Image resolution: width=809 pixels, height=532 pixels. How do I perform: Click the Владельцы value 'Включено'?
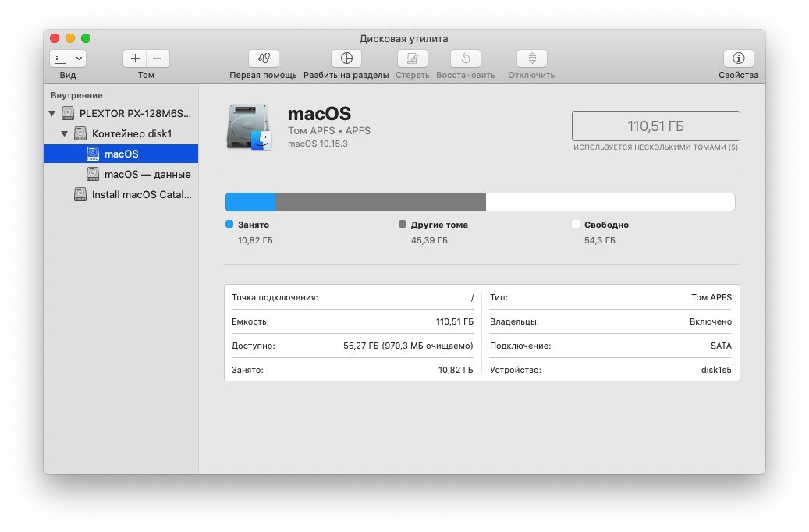point(711,321)
